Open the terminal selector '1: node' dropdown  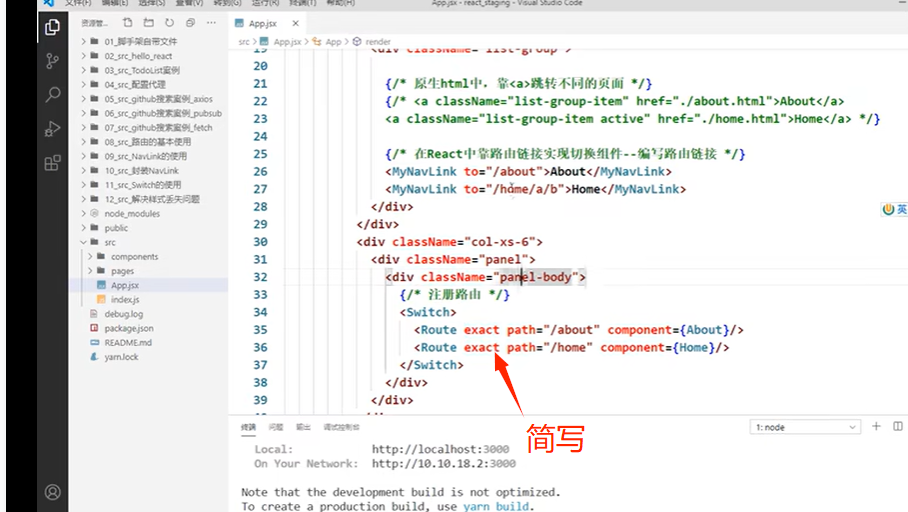[x=805, y=427]
